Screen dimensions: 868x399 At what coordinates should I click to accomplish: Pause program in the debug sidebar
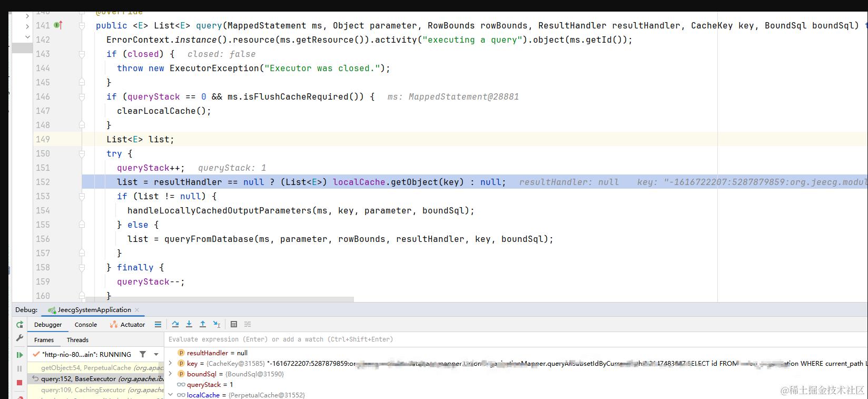click(19, 368)
